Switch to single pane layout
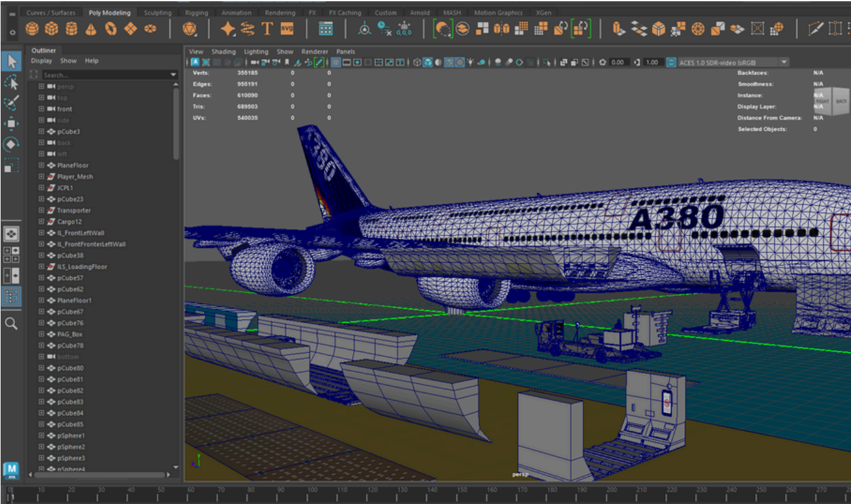851x504 pixels. 11,234
